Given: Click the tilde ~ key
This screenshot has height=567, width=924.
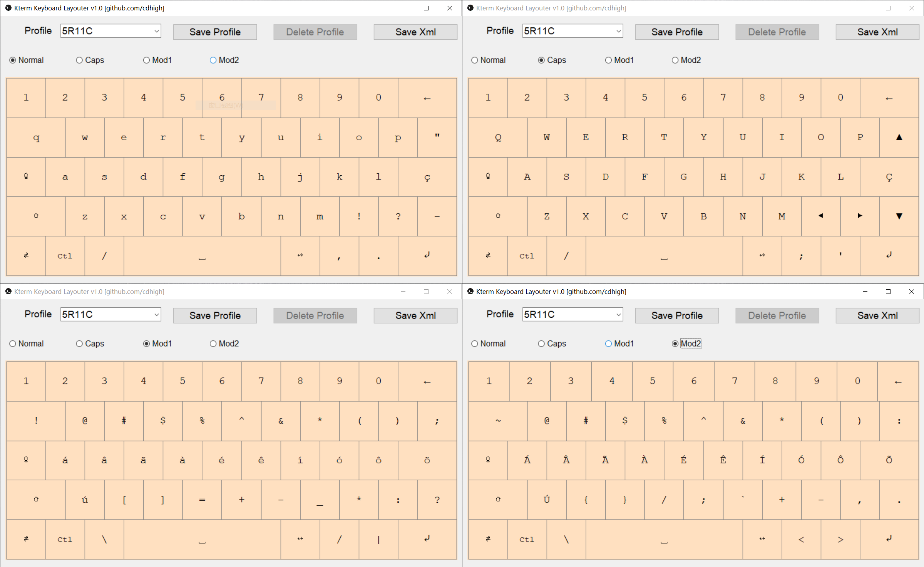Looking at the screenshot, I should tap(498, 421).
